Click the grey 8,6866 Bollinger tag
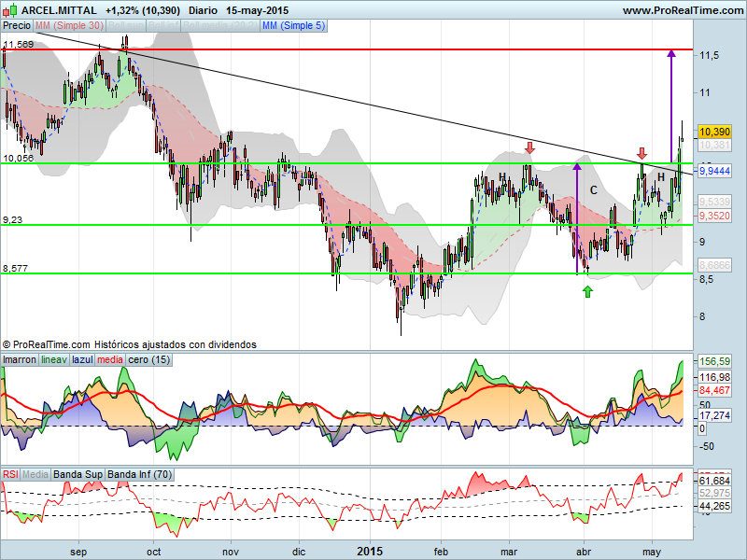Viewport: 747px width, 560px height. (714, 265)
